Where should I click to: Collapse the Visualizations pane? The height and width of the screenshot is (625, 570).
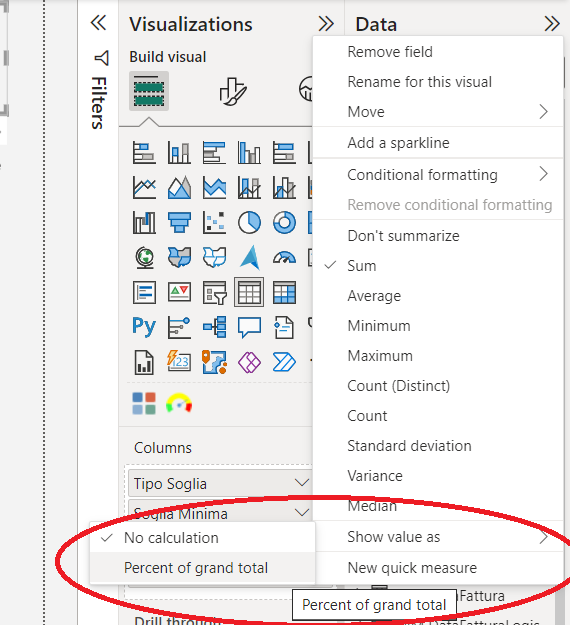point(326,24)
